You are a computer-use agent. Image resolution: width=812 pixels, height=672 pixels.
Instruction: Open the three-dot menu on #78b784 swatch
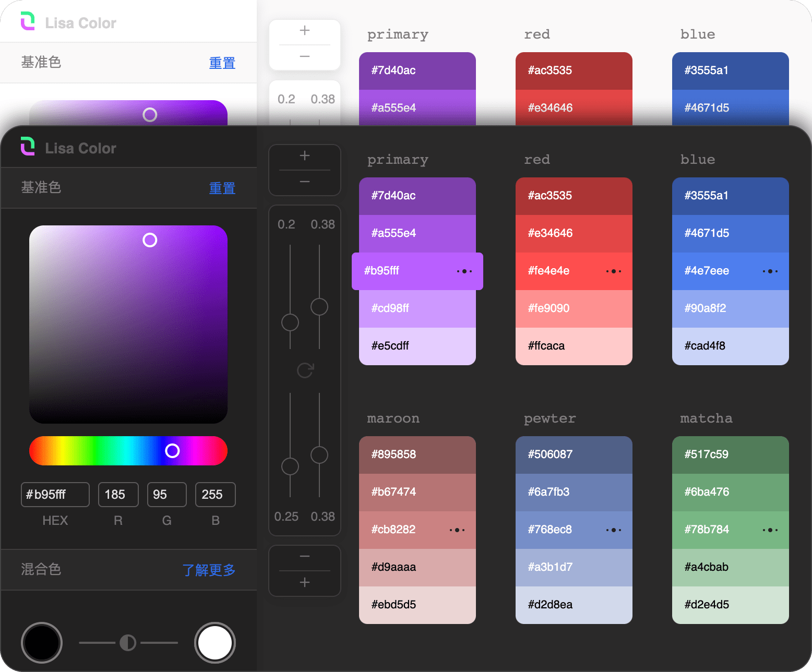[770, 530]
